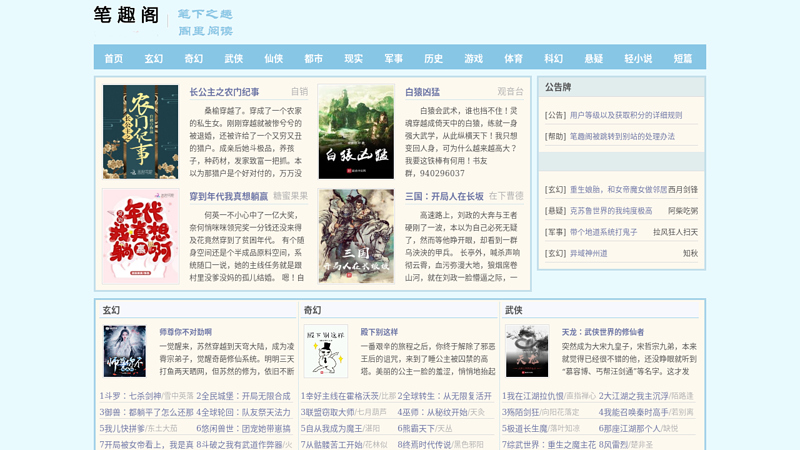Open the 短篇 category

683,59
